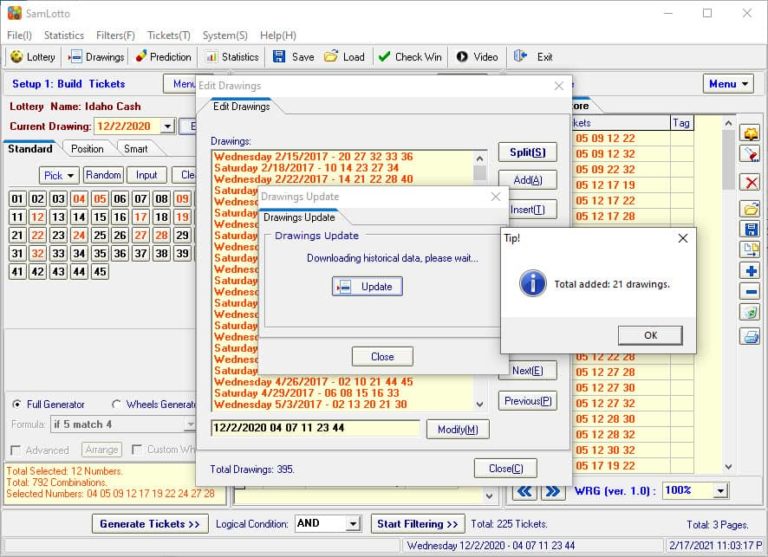Toggle the Advanced checkbox
The width and height of the screenshot is (768, 557).
16,450
